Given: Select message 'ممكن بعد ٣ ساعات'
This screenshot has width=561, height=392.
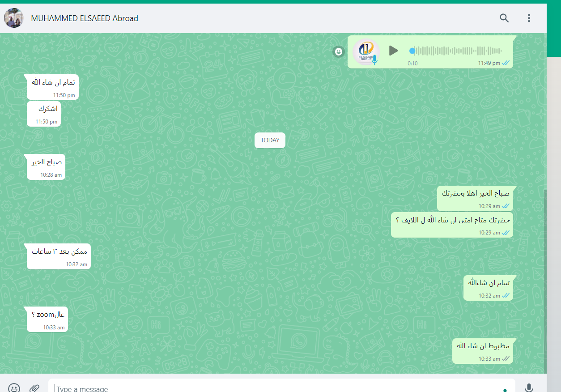Looking at the screenshot, I should [x=59, y=256].
